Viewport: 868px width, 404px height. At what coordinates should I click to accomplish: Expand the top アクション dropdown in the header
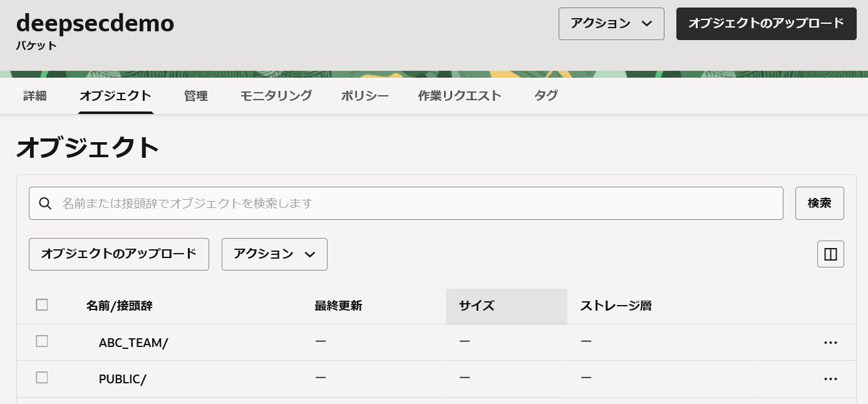pyautogui.click(x=611, y=24)
